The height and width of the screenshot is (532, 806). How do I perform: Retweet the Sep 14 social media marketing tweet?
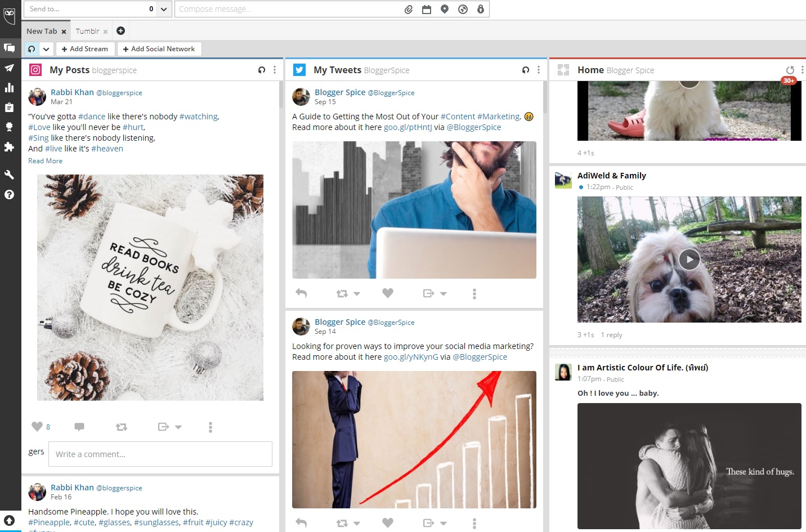pos(342,522)
